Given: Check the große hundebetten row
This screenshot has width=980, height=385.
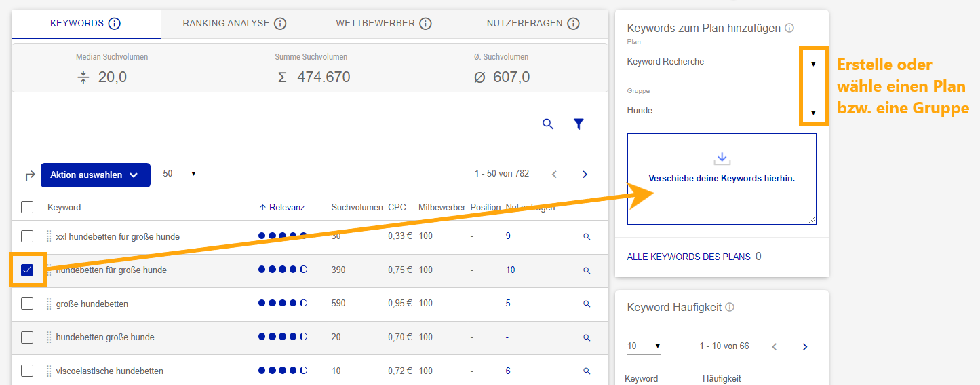Looking at the screenshot, I should click(x=27, y=304).
